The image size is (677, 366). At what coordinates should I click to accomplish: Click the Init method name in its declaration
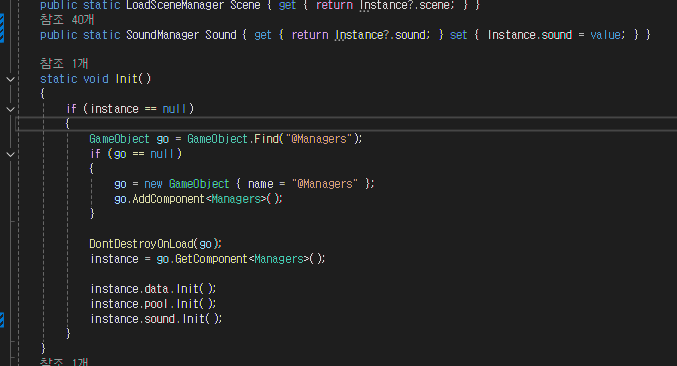click(x=127, y=79)
